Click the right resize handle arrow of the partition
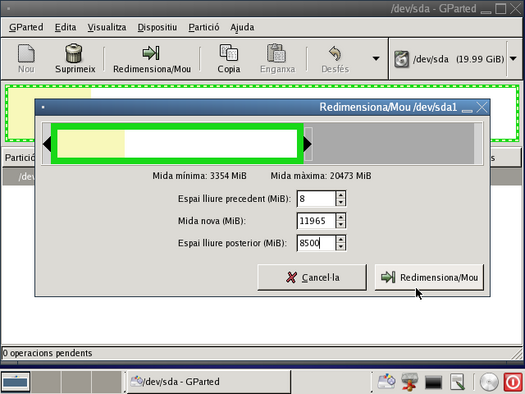Screen dimensions: 525x394 pos(307,144)
